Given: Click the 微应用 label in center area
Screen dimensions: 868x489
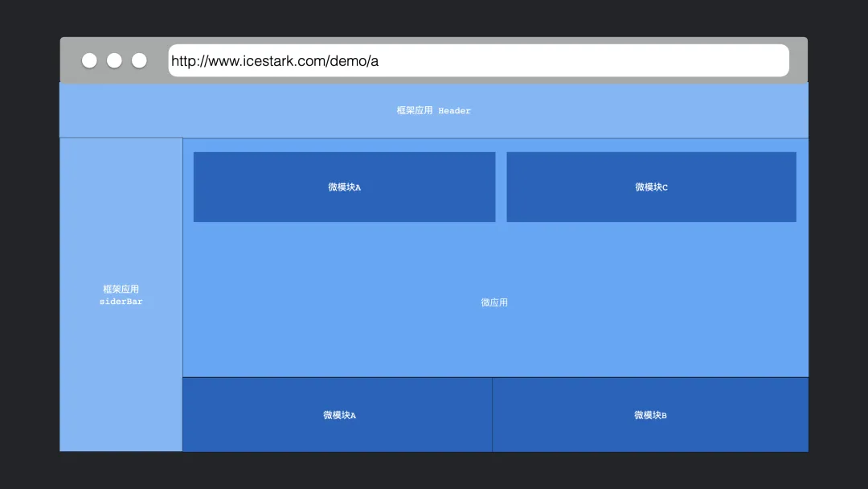Looking at the screenshot, I should point(494,302).
